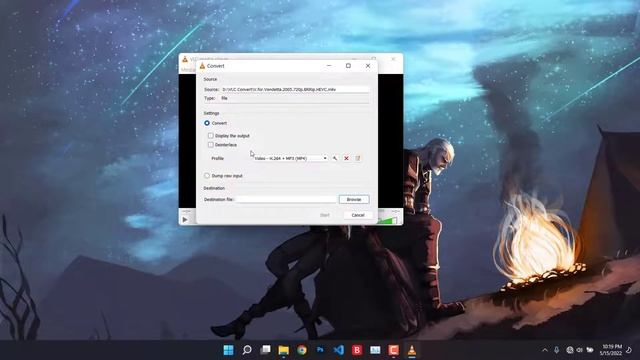Click the Play button in VLC main window
The image size is (640, 360).
click(x=185, y=220)
